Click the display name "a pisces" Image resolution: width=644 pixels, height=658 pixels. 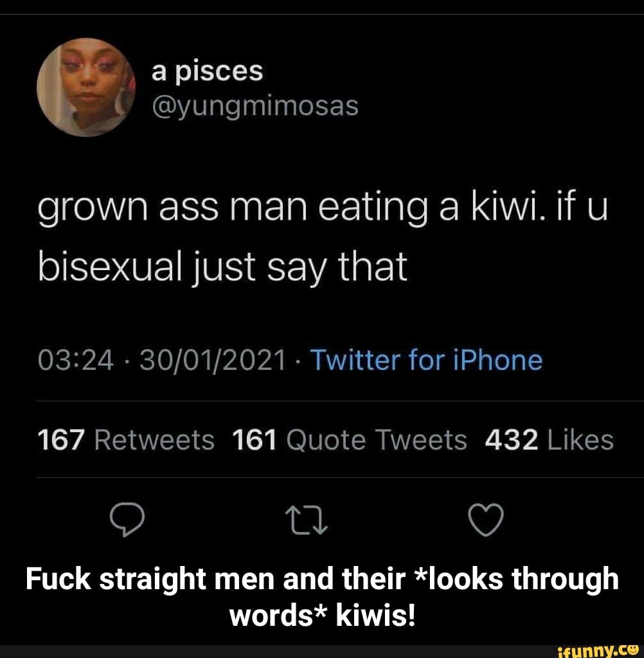pos(207,71)
